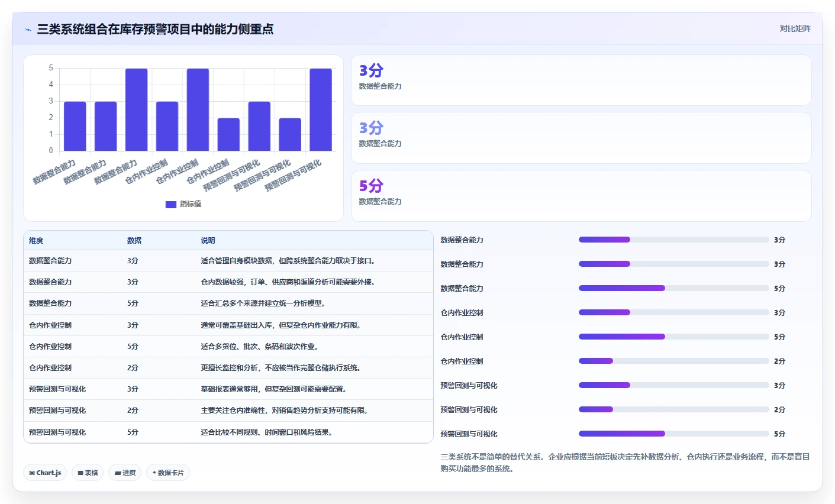Open the 数据卡片 tag chip
Viewport: 835px width, 504px height.
point(168,473)
